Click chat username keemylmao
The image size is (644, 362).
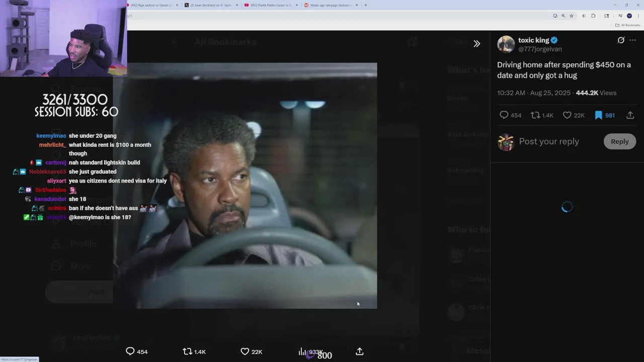[51, 136]
